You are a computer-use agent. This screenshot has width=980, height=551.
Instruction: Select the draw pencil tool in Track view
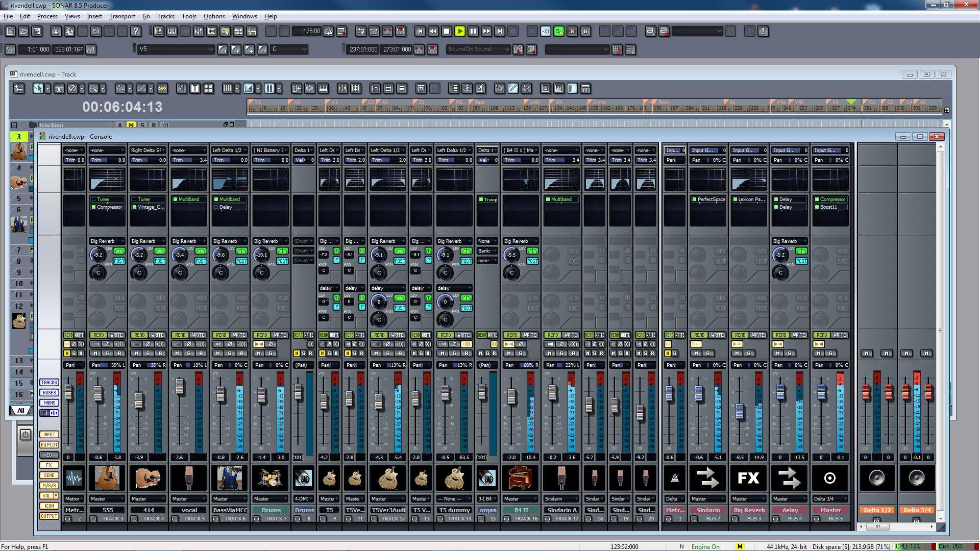pos(141,88)
